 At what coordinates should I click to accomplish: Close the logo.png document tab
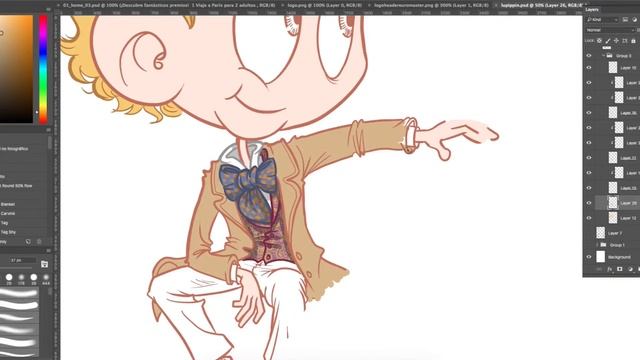click(x=283, y=5)
